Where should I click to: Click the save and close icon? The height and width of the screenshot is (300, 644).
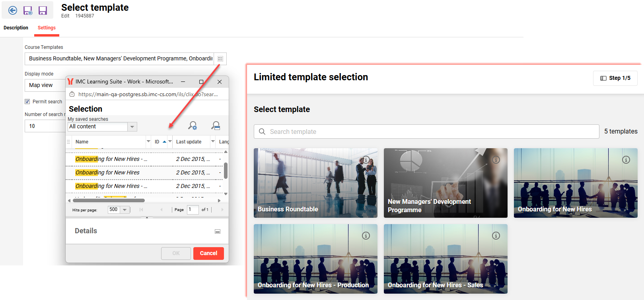coord(28,10)
